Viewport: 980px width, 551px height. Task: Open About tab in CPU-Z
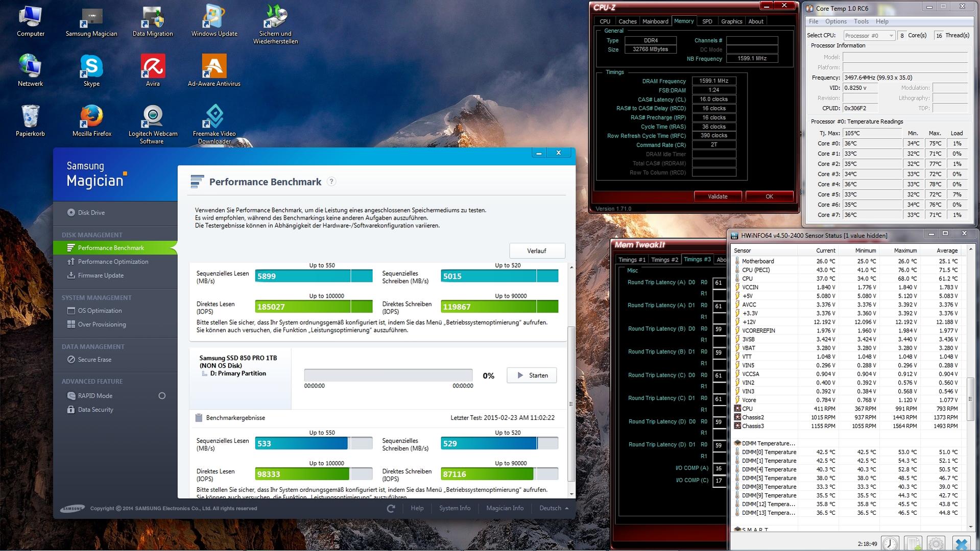coord(756,21)
